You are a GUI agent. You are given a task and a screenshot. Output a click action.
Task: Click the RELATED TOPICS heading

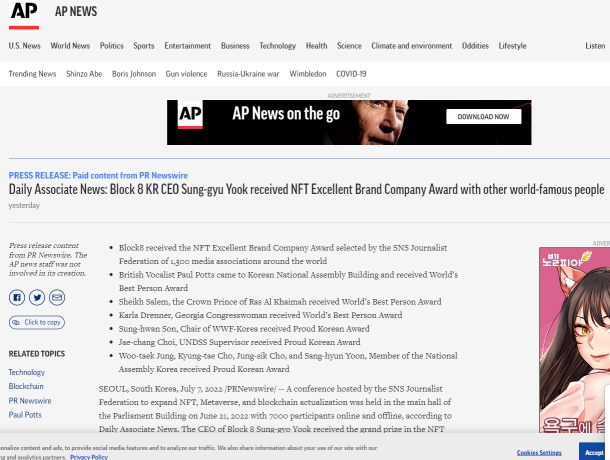coord(37,354)
